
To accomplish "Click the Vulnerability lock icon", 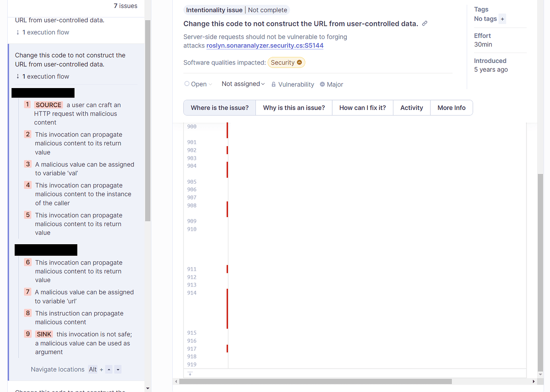I will coord(273,84).
